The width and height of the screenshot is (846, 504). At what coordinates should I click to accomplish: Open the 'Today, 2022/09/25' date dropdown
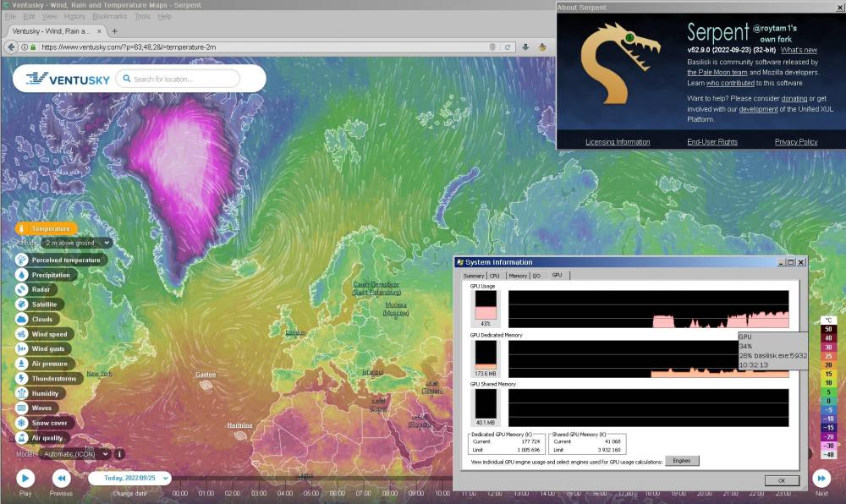[129, 478]
